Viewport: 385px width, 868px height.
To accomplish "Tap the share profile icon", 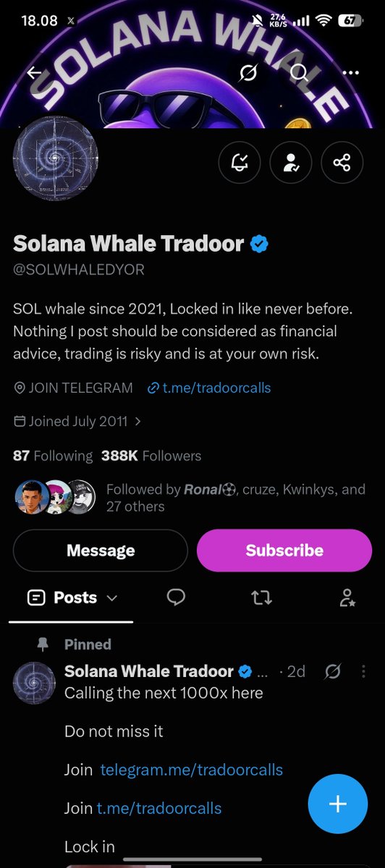I will pos(342,163).
